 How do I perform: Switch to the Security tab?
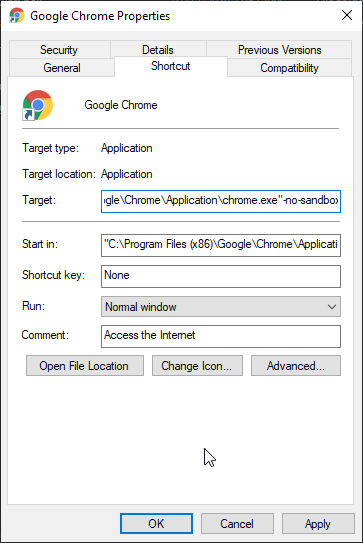coord(59,50)
